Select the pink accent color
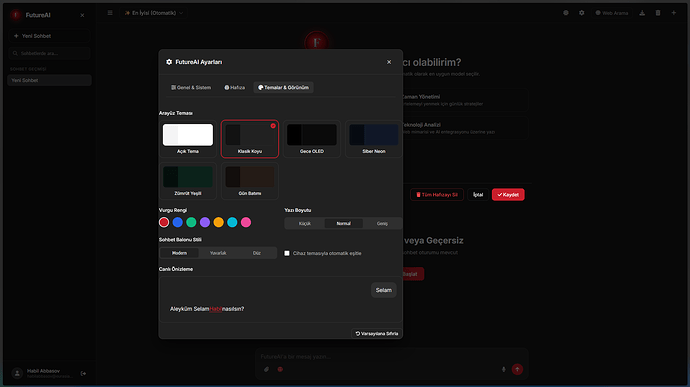Viewport: 690px width, 387px height. pos(246,222)
